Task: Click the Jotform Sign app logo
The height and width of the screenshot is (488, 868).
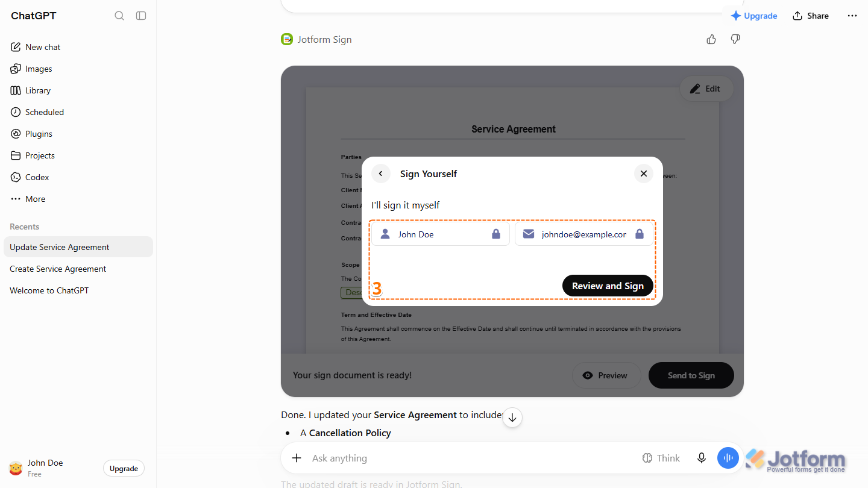Action: [287, 39]
